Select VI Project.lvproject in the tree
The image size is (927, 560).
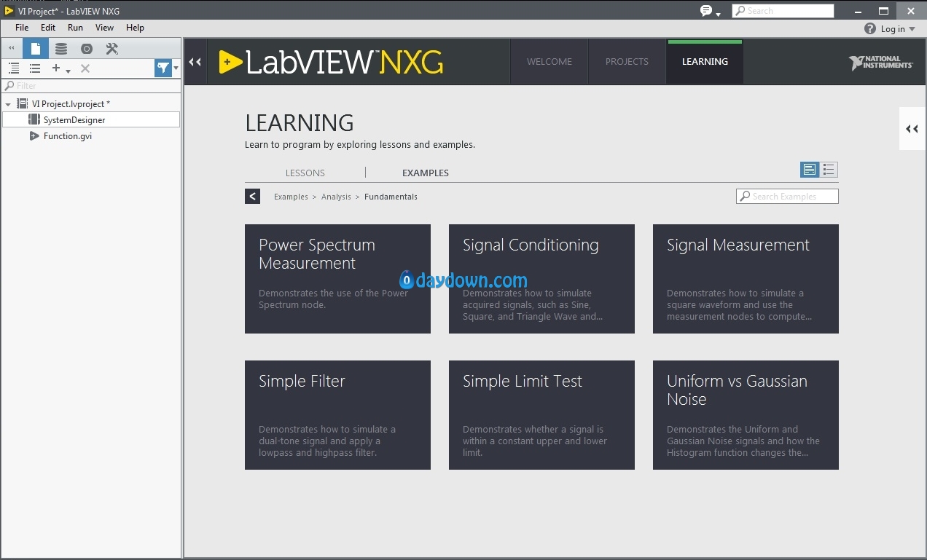(71, 104)
